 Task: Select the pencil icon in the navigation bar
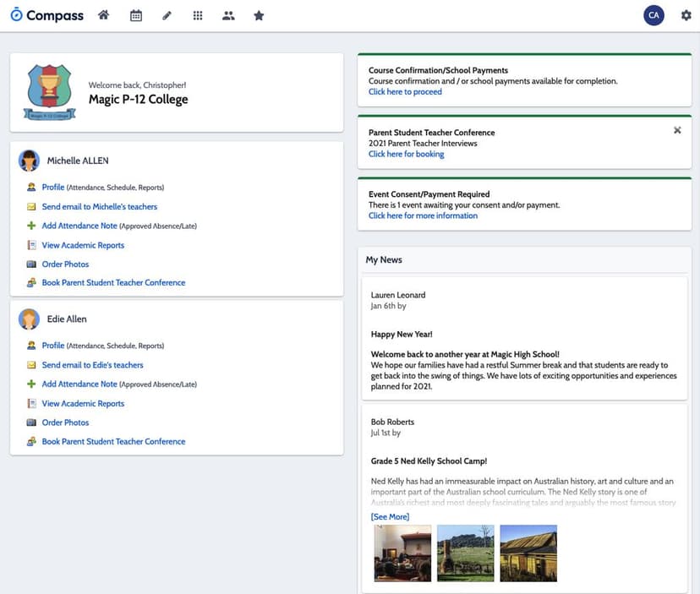167,15
